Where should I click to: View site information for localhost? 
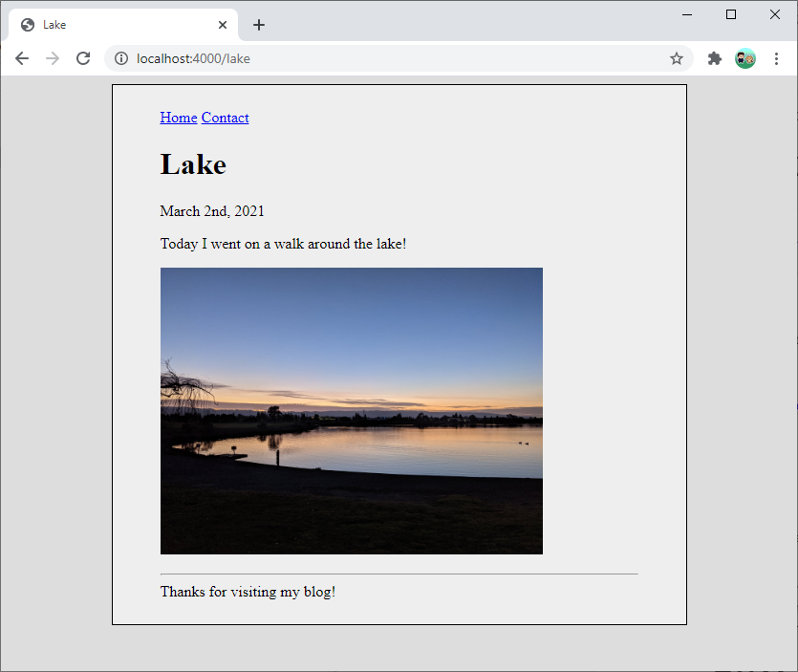(x=121, y=58)
